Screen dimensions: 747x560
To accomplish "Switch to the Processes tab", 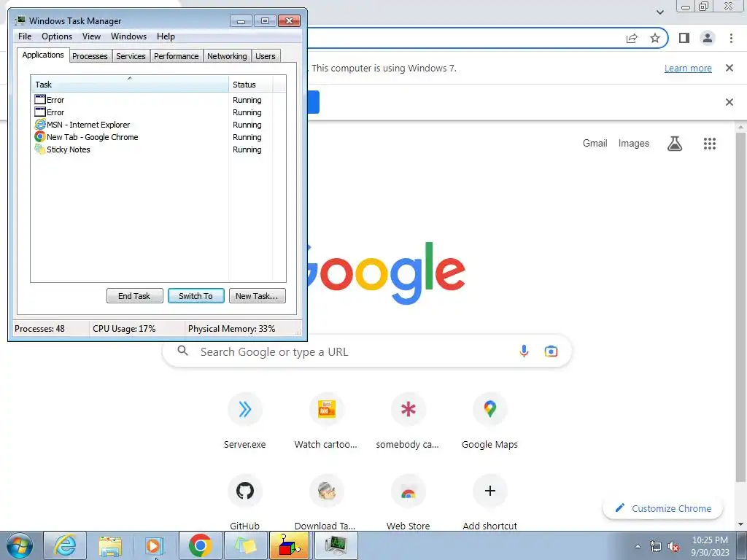I will click(90, 56).
